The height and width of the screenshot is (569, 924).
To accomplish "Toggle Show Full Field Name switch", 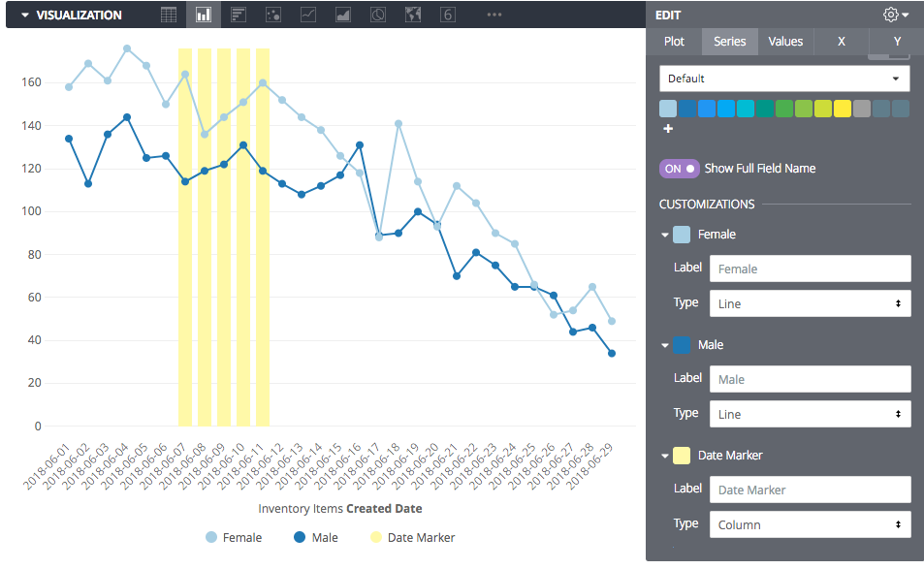I will (x=679, y=169).
